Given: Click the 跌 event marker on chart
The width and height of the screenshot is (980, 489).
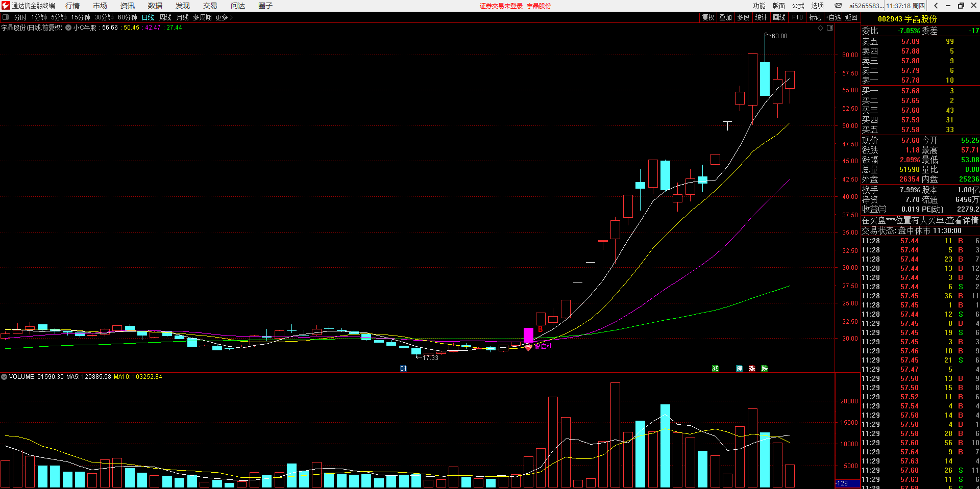Looking at the screenshot, I should tap(764, 369).
